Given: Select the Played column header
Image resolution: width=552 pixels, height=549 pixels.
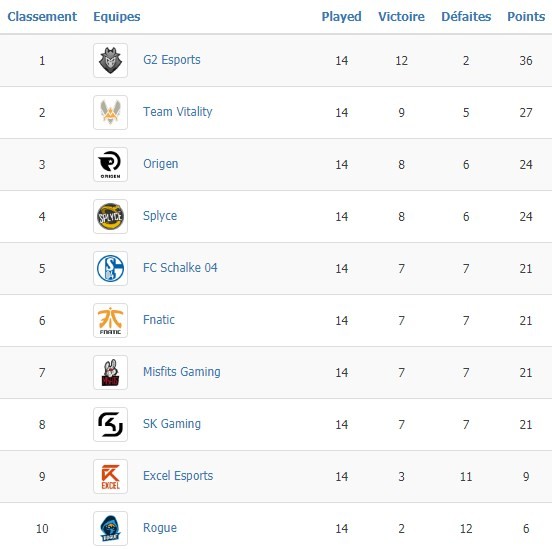Looking at the screenshot, I should pyautogui.click(x=341, y=17).
